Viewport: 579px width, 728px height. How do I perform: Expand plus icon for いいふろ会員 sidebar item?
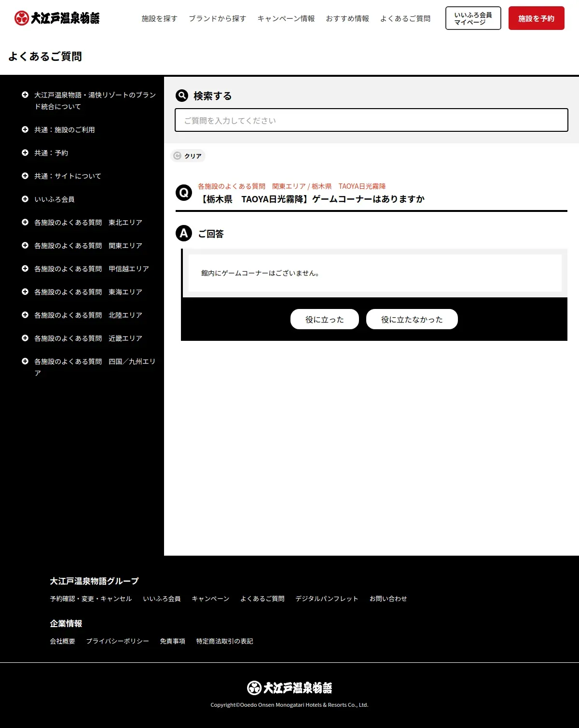coord(25,199)
